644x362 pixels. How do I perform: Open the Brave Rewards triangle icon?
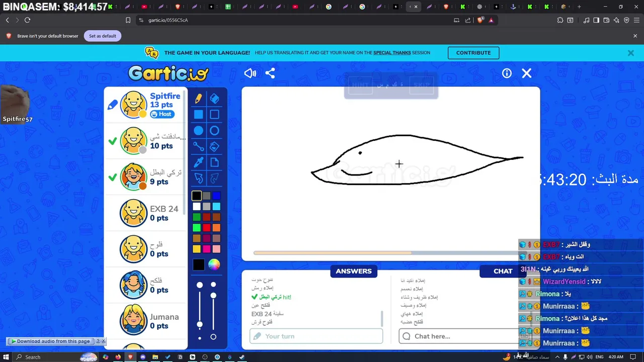click(491, 20)
